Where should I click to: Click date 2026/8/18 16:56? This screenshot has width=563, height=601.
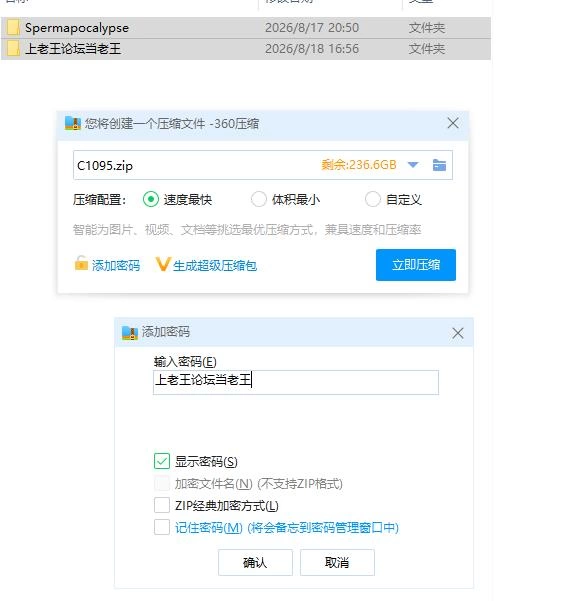[312, 49]
